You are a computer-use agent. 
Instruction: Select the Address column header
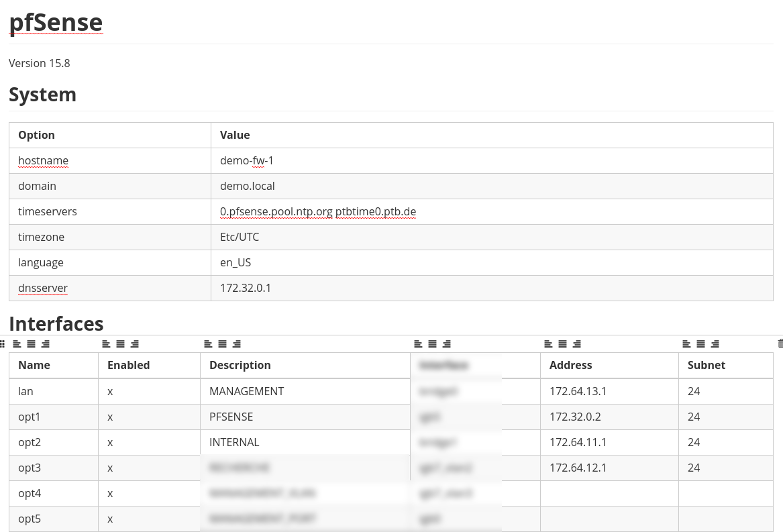coord(609,365)
